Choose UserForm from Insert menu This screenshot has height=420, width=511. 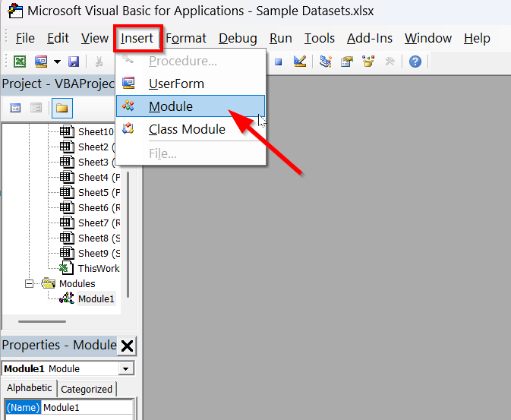point(191,84)
